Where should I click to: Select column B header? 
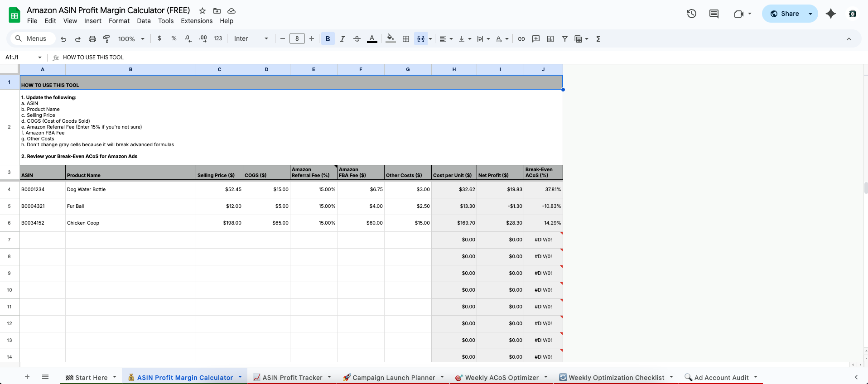[130, 69]
